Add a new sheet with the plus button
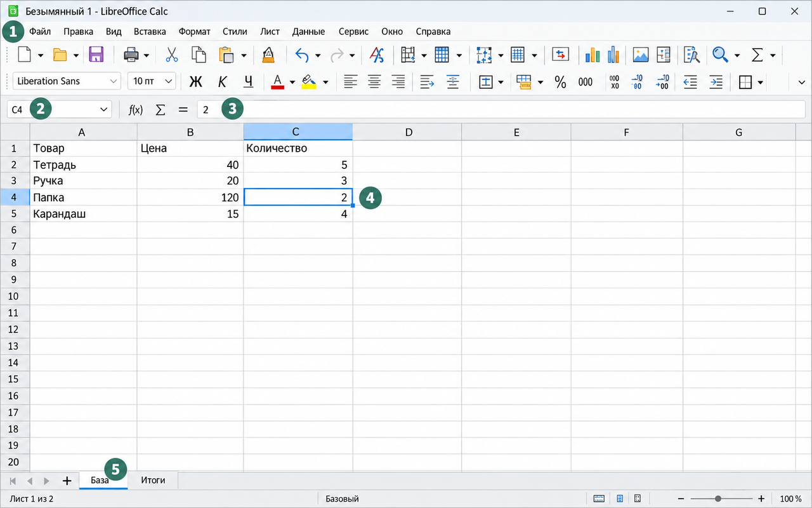The height and width of the screenshot is (508, 812). coord(67,481)
